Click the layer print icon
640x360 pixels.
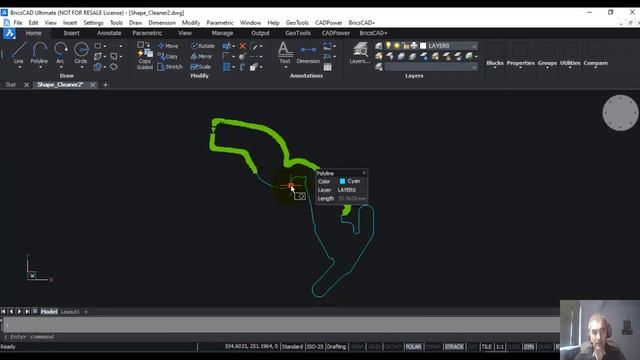coord(414,45)
